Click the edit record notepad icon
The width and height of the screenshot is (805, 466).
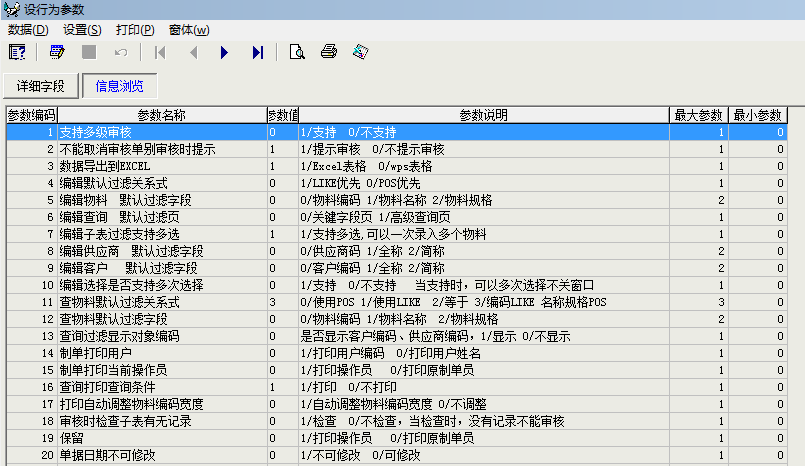[x=57, y=52]
